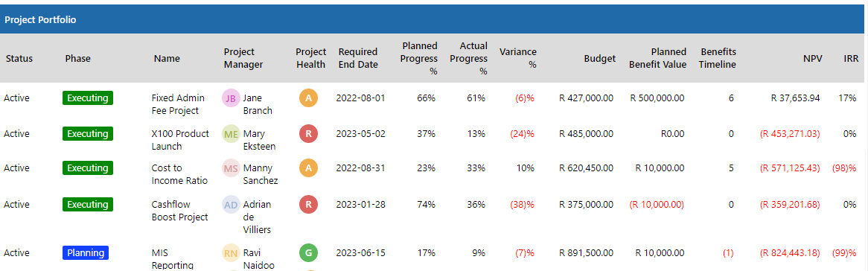Sort by the Budget column header
Viewport: 868px width, 271px height.
pyautogui.click(x=599, y=58)
